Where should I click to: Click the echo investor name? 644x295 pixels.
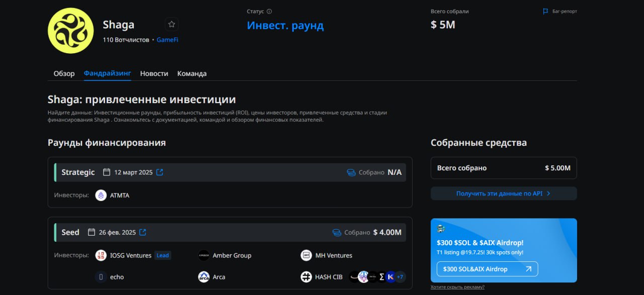[x=117, y=277]
